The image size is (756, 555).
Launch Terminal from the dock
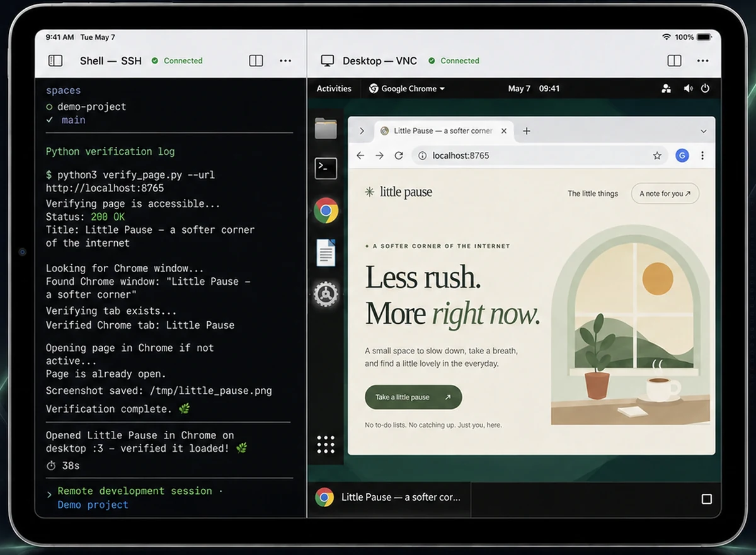click(326, 168)
